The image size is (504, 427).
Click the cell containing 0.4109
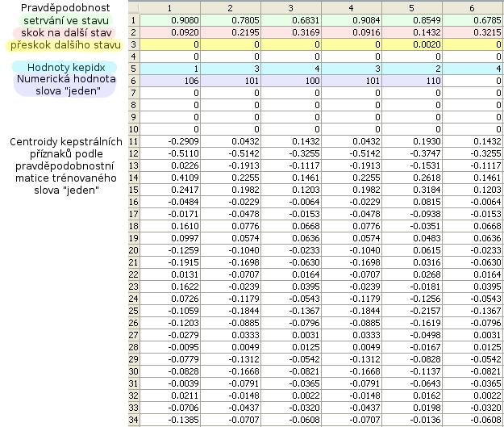pyautogui.click(x=170, y=178)
